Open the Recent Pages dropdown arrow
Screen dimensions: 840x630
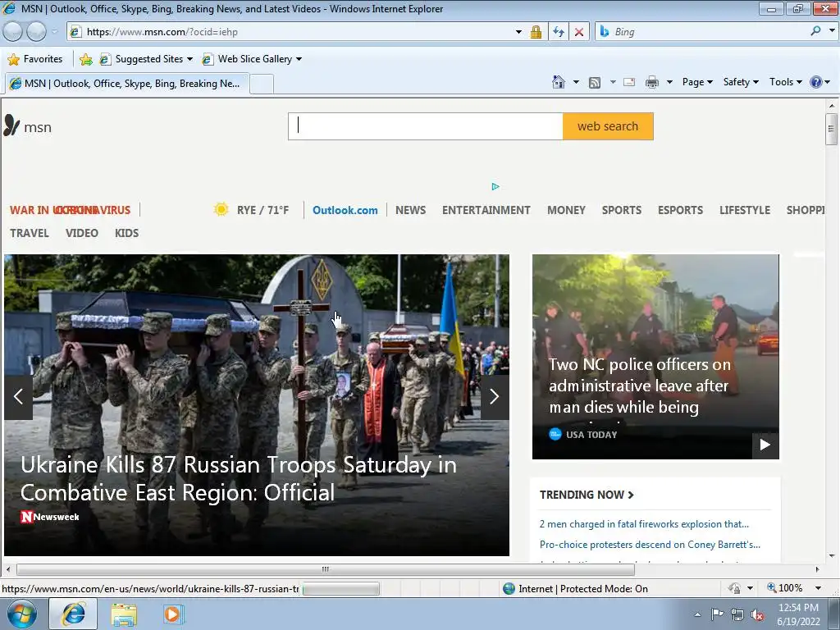coord(54,32)
